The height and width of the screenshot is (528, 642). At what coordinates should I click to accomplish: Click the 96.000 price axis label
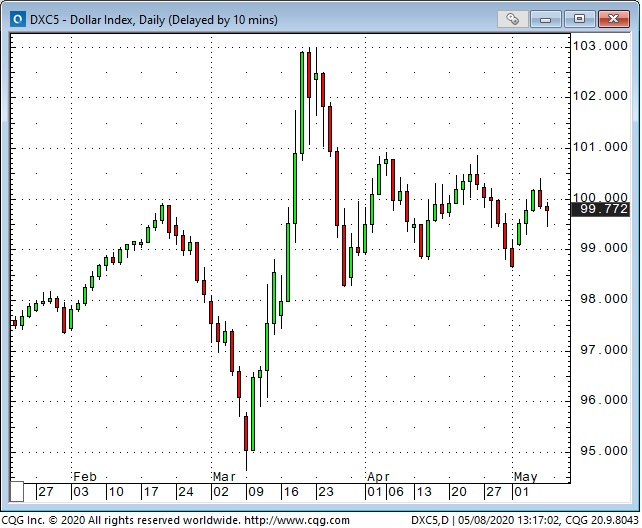[604, 400]
